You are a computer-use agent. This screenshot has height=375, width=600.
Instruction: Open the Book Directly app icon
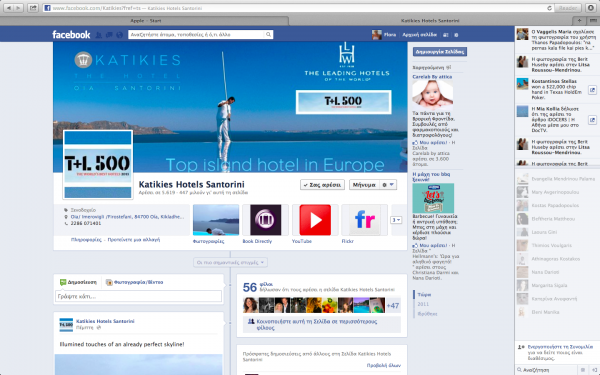(265, 220)
